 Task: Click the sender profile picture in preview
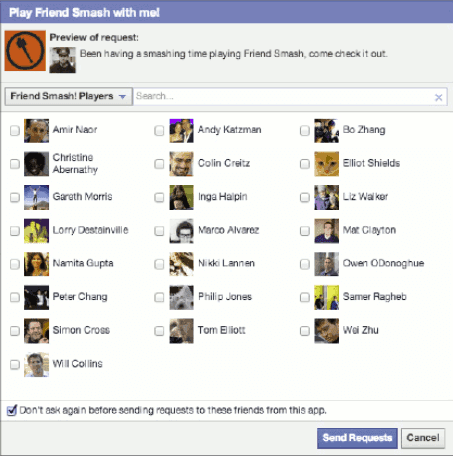click(x=63, y=60)
